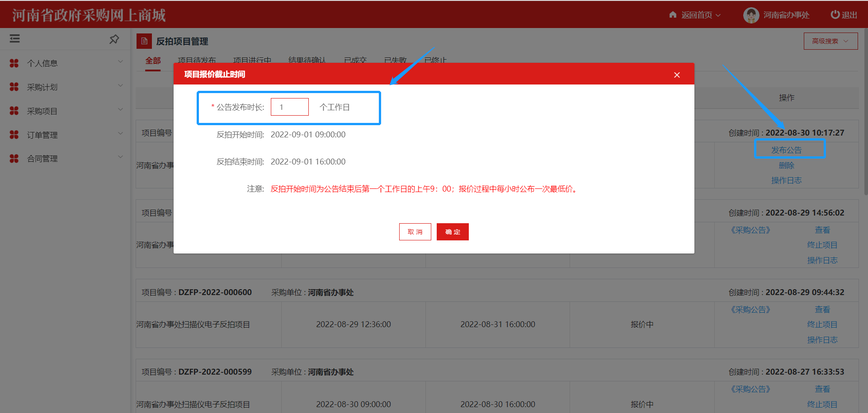Collapse the sidebar with the hamburger menu icon
Screen dimensions: 868x413
pos(14,39)
